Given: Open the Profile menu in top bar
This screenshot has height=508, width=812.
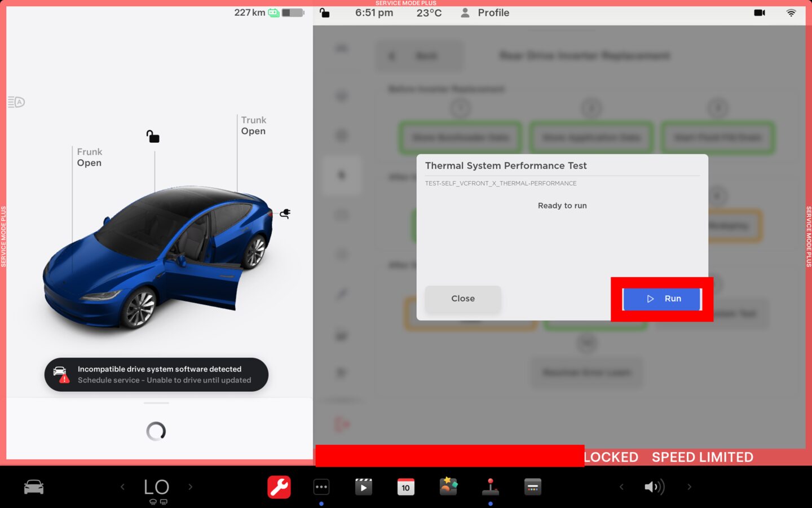Looking at the screenshot, I should point(485,12).
